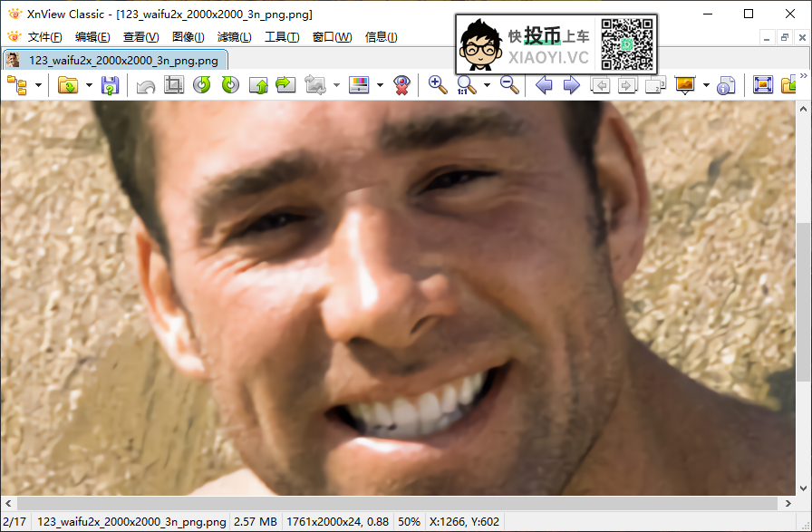The height and width of the screenshot is (532, 812).
Task: Click mirror icon with green curved arrow
Action: click(285, 84)
